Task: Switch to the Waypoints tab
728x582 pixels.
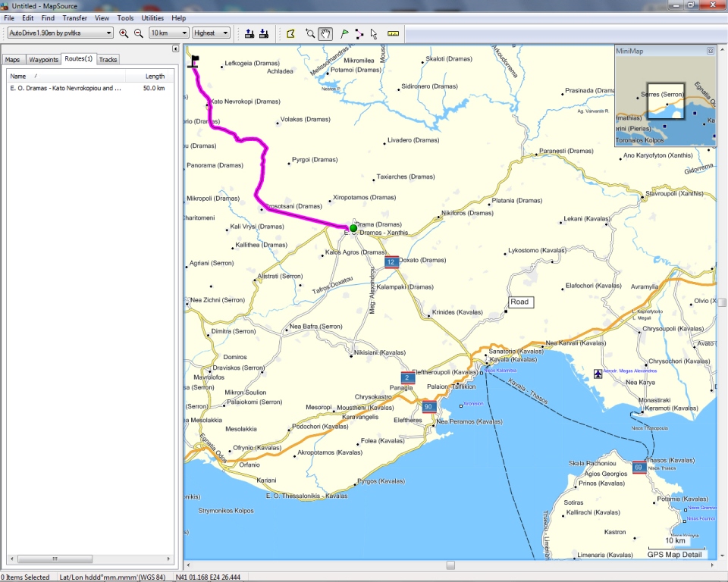Action: [43, 59]
